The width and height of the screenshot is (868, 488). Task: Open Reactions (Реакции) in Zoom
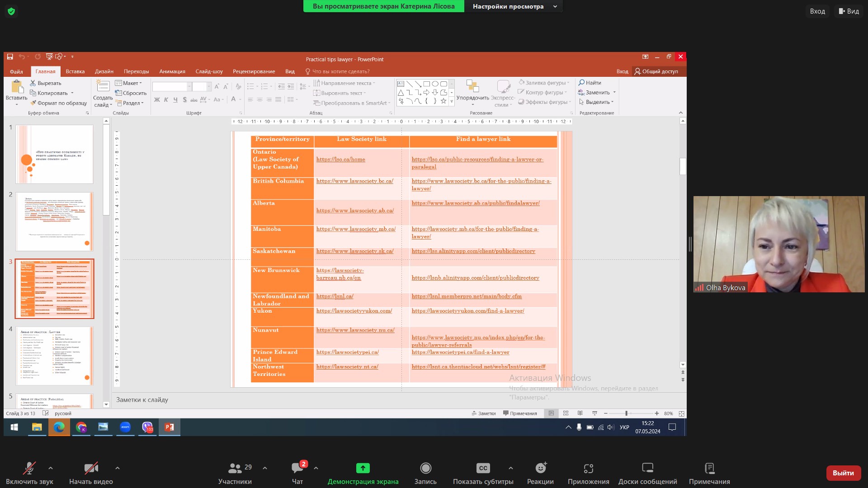pyautogui.click(x=540, y=473)
